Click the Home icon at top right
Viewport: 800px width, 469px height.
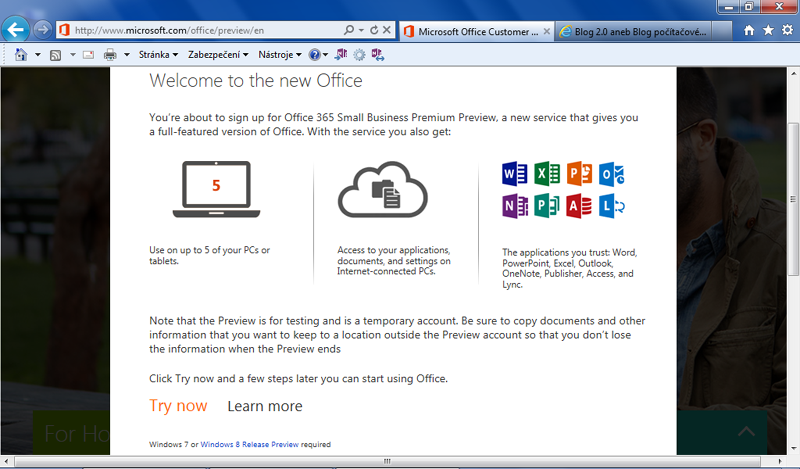point(749,31)
